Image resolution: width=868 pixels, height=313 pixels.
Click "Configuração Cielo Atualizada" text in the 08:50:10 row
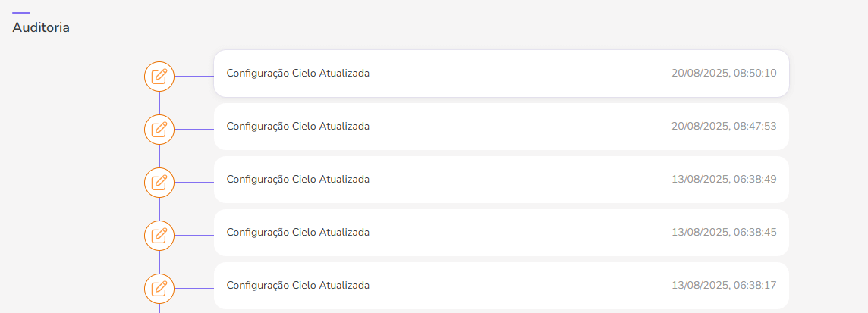tap(298, 74)
